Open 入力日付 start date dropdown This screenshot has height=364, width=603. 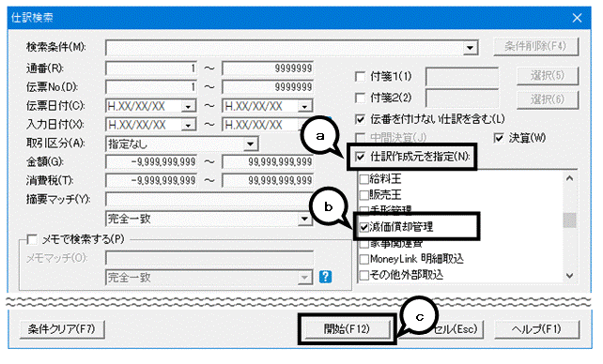click(189, 125)
